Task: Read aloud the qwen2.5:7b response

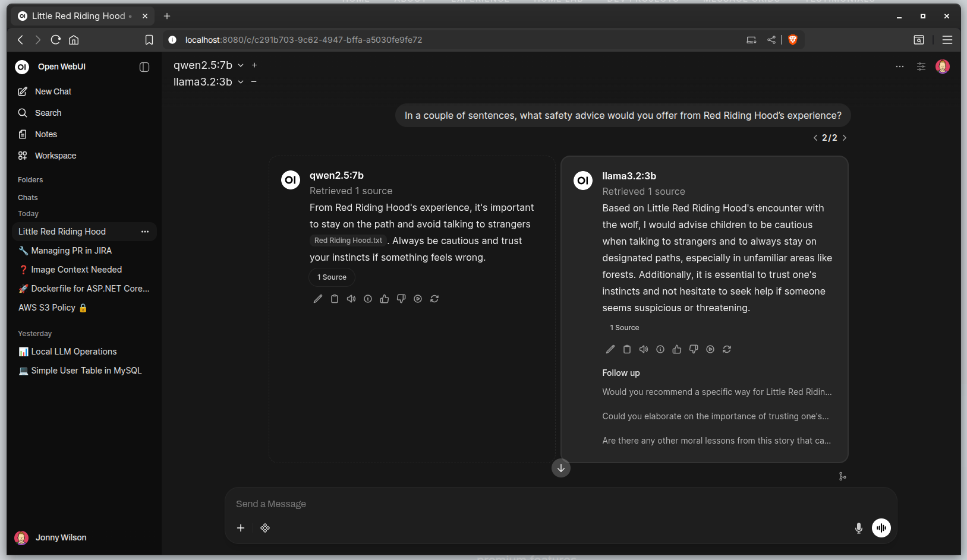Action: pyautogui.click(x=351, y=299)
